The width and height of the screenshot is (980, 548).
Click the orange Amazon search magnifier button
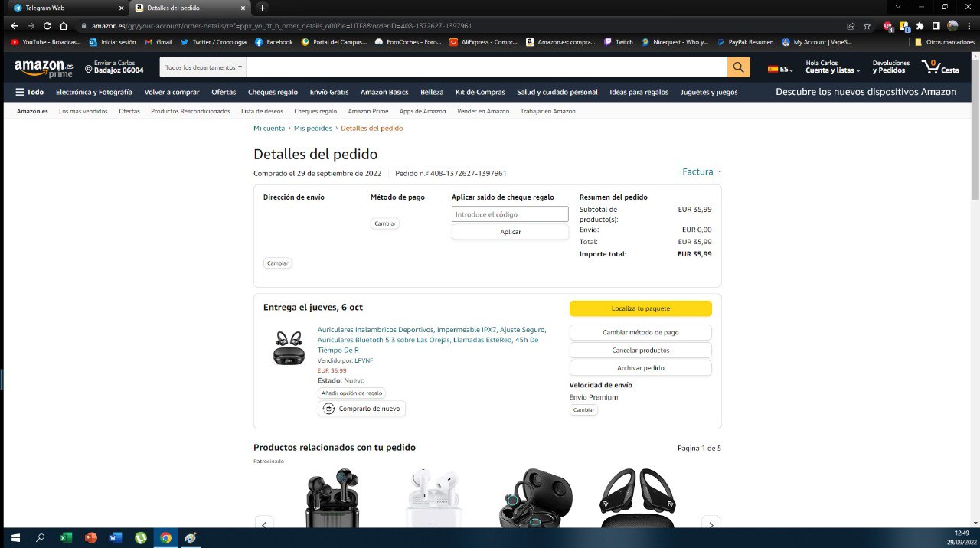(738, 67)
